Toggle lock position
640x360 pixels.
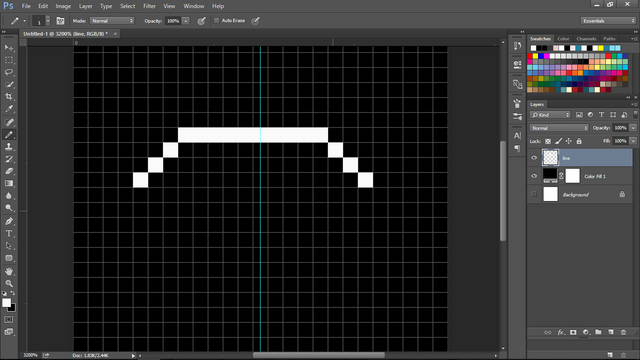click(569, 141)
